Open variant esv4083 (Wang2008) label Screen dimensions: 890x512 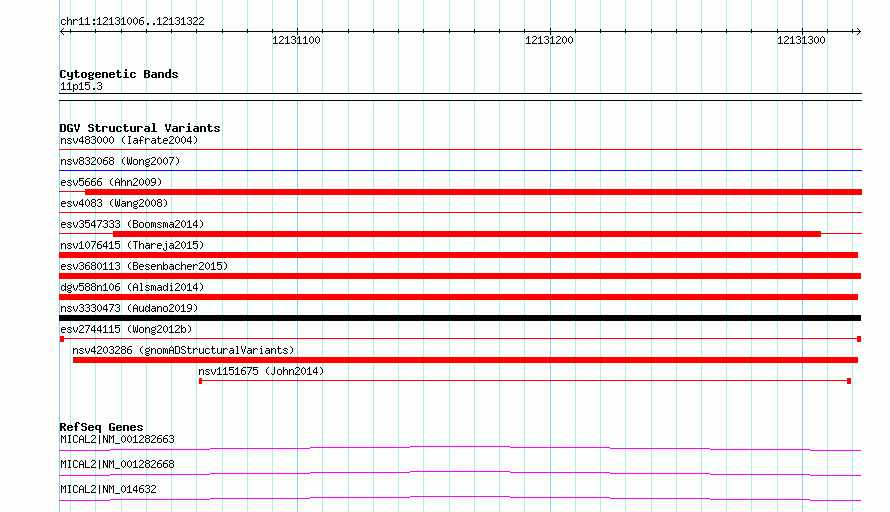114,203
